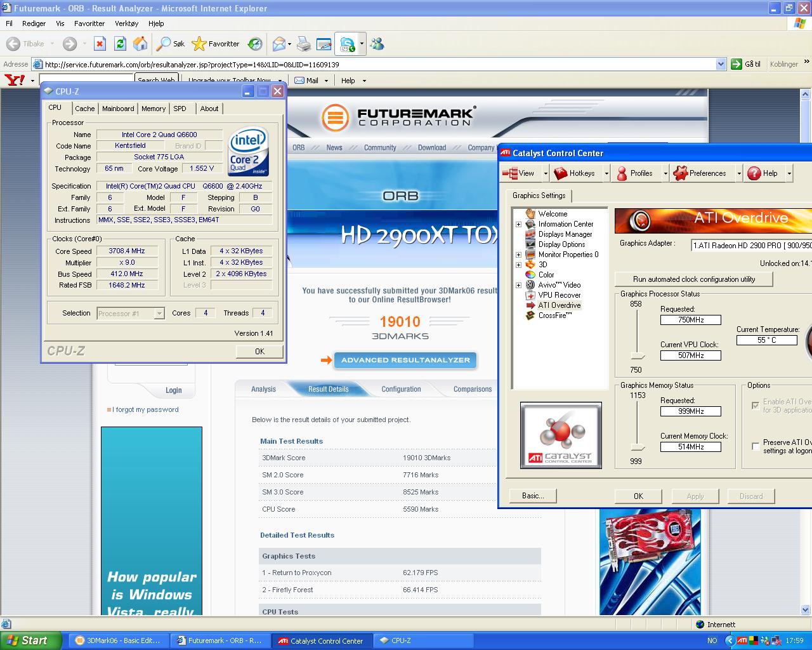Click the Yahoo! toolbar logo
The width and height of the screenshot is (812, 650).
coord(15,80)
